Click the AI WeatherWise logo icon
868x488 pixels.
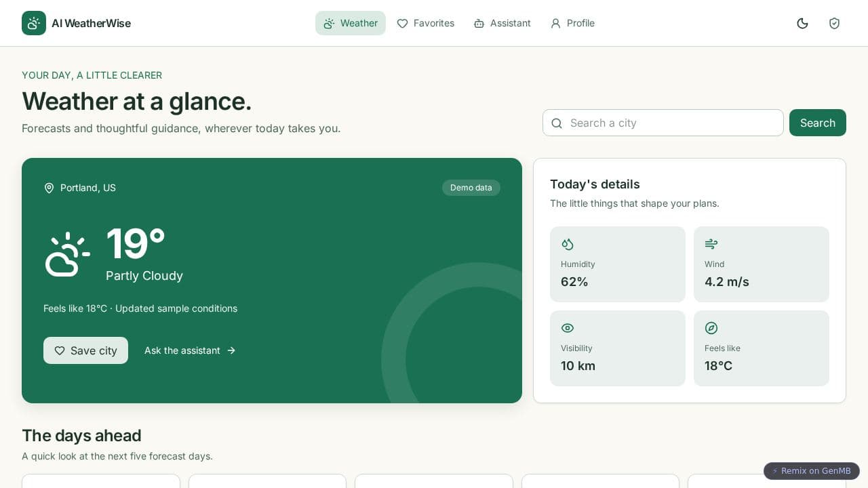[34, 23]
